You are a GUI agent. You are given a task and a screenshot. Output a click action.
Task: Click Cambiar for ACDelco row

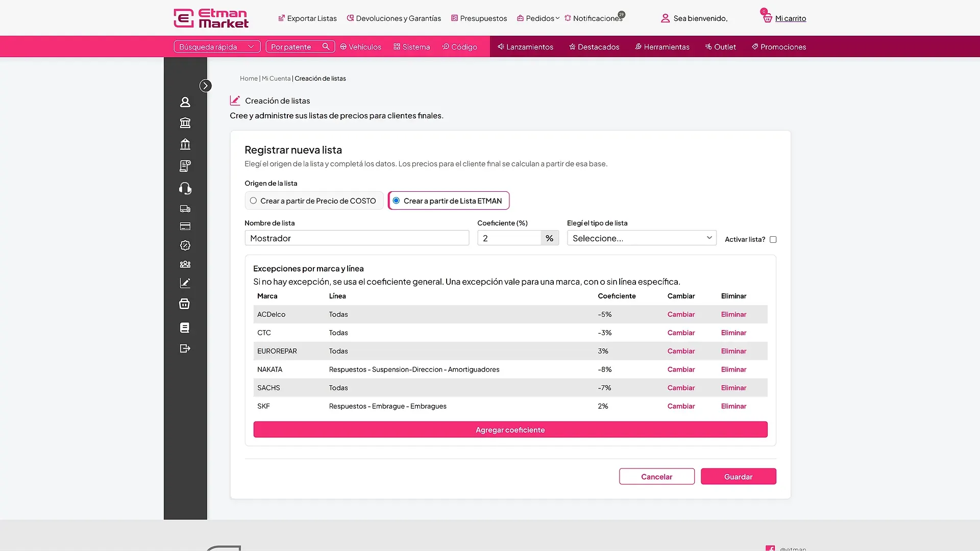[681, 314]
